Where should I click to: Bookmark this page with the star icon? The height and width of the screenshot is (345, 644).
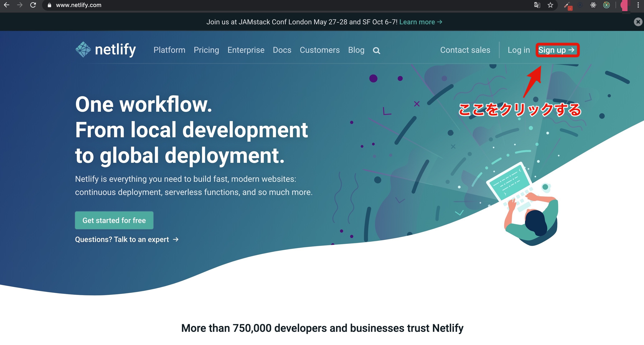(x=550, y=5)
